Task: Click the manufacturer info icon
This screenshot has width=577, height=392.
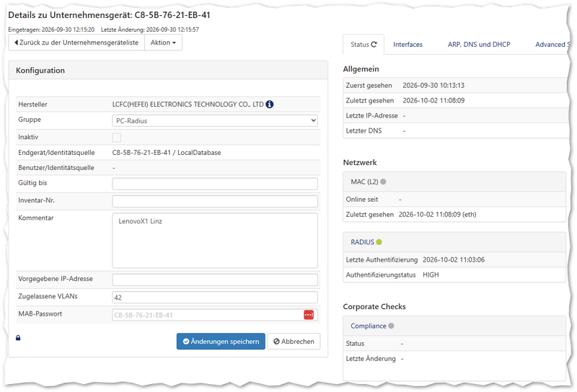Action: pyautogui.click(x=269, y=104)
